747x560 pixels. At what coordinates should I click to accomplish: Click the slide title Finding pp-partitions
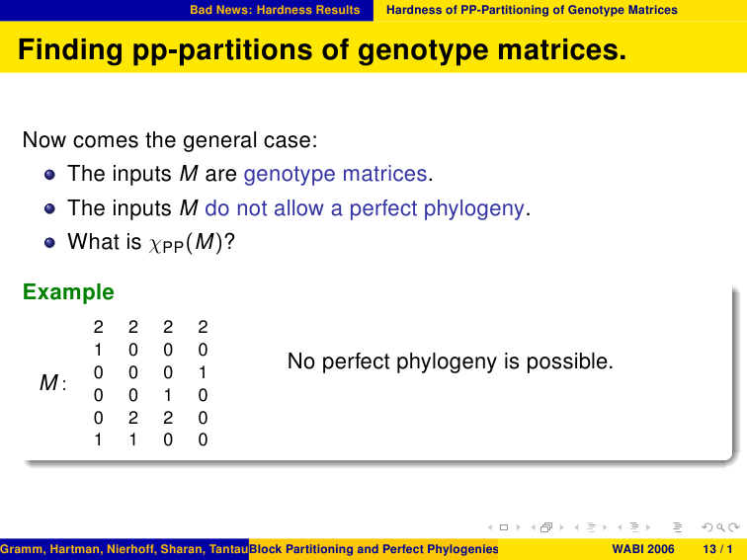point(322,49)
